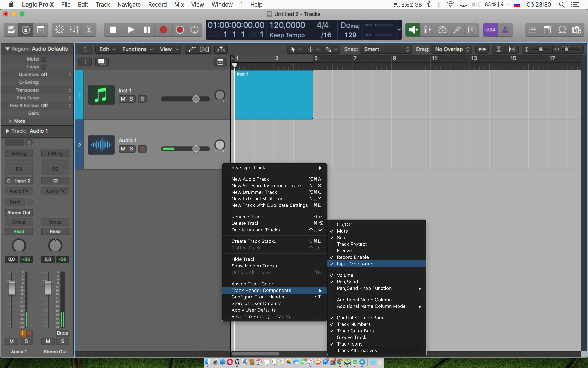Tick the Region Mute checkbox
This screenshot has width=588, height=368.
click(44, 59)
